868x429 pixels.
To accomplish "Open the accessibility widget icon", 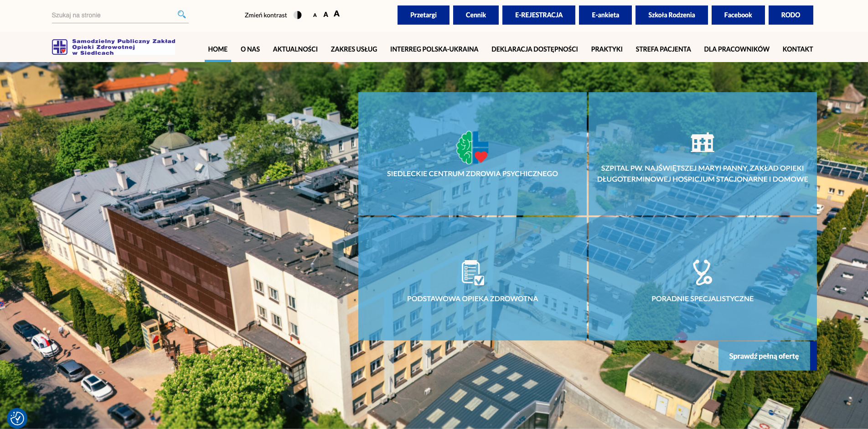I will (17, 418).
